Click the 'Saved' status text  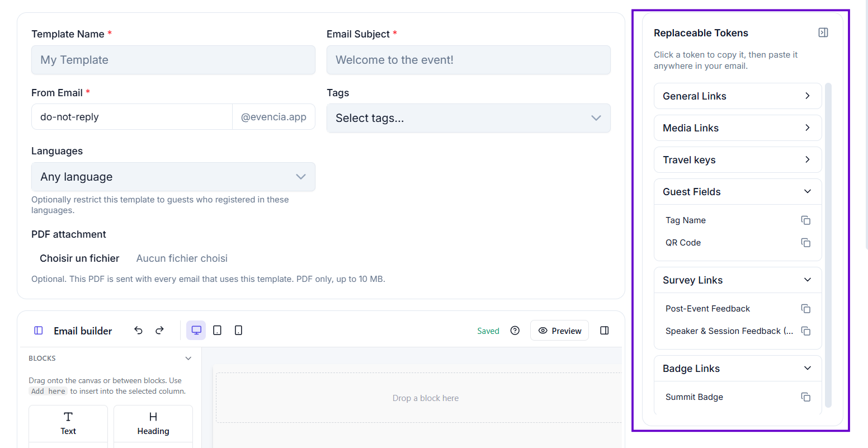pyautogui.click(x=488, y=331)
